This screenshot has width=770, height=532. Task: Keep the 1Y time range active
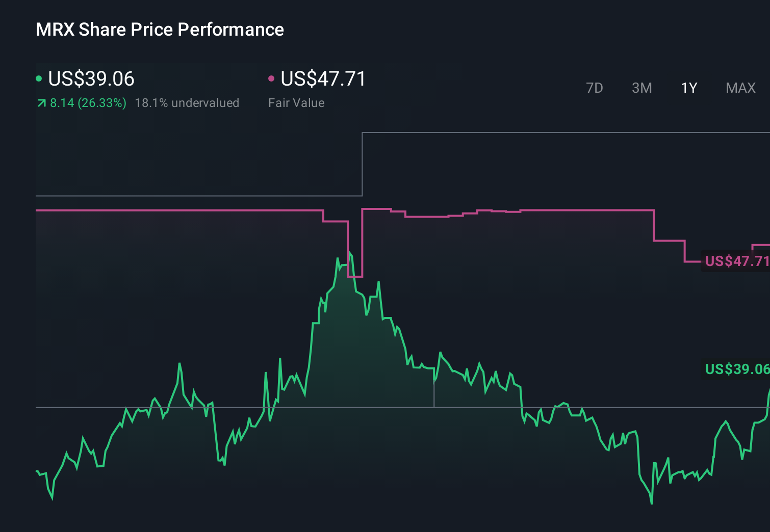click(x=688, y=88)
